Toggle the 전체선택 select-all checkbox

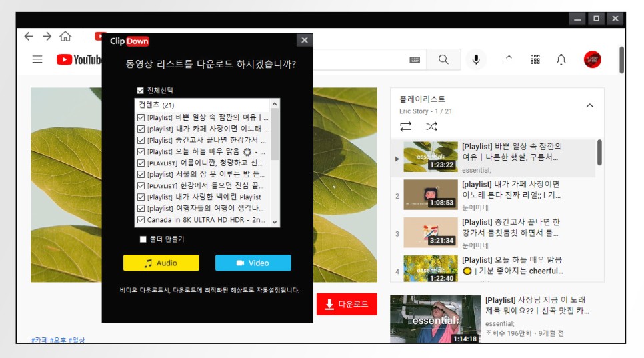(141, 90)
